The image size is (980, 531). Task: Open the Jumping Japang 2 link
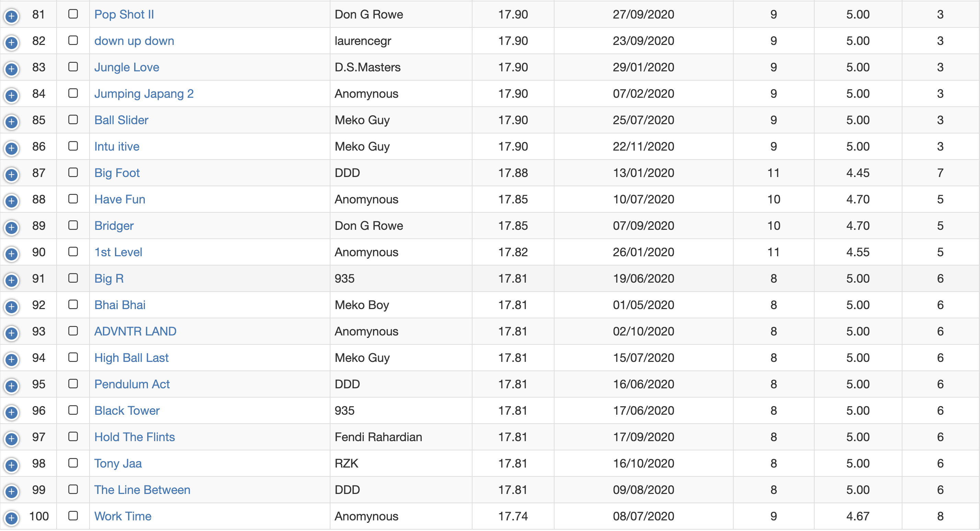click(x=144, y=94)
